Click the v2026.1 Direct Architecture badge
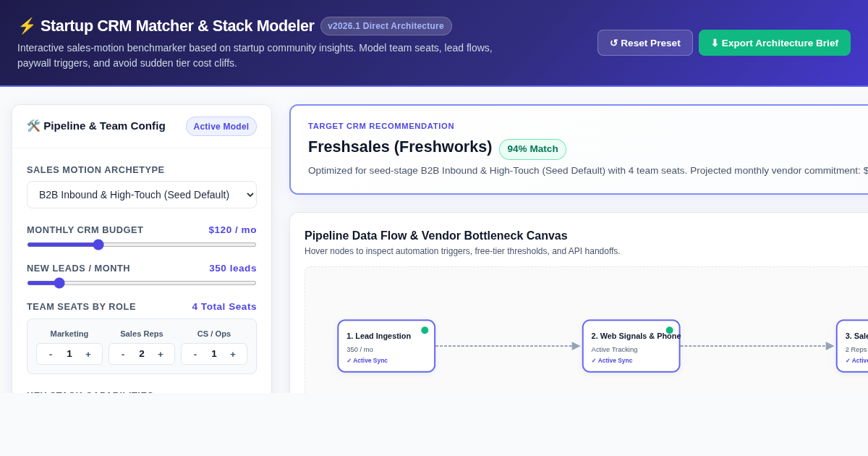The width and height of the screenshot is (868, 456). coord(386,26)
